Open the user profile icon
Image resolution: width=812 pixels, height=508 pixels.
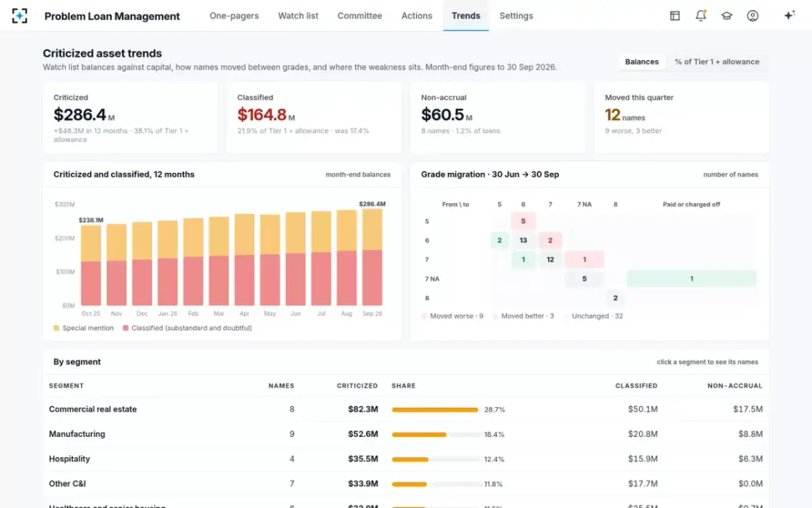click(x=752, y=16)
